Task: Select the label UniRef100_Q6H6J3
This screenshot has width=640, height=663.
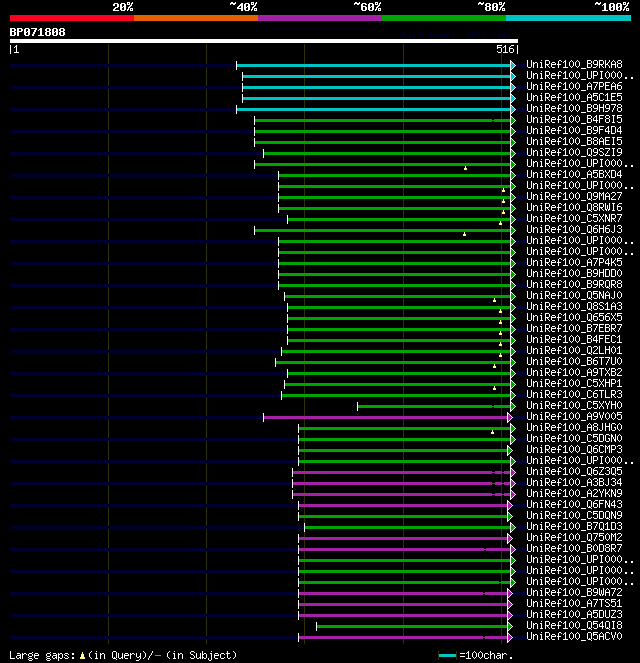Action: point(574,229)
